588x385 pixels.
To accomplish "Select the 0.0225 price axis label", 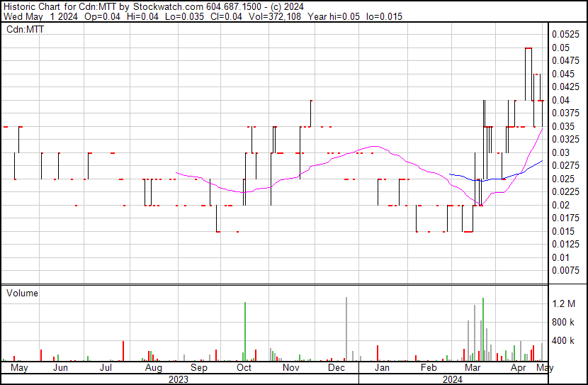I will [566, 191].
